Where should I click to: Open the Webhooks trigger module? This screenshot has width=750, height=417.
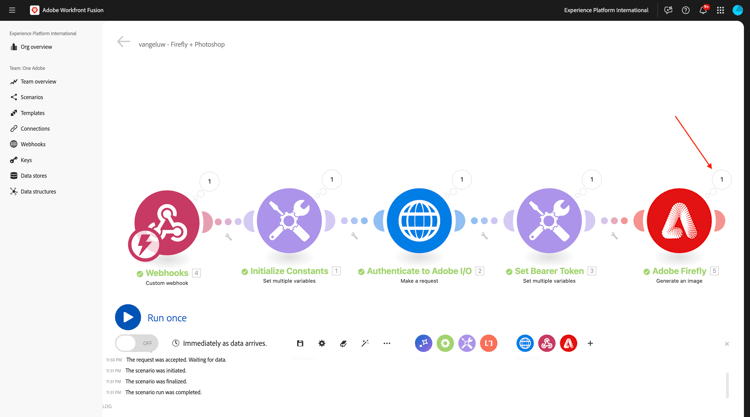166,223
